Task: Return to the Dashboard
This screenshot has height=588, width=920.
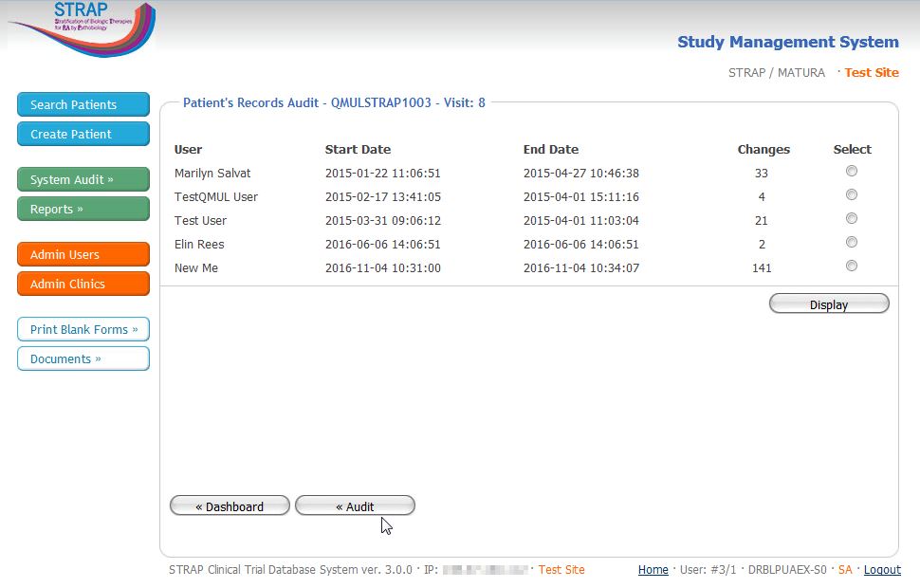Action: tap(230, 506)
